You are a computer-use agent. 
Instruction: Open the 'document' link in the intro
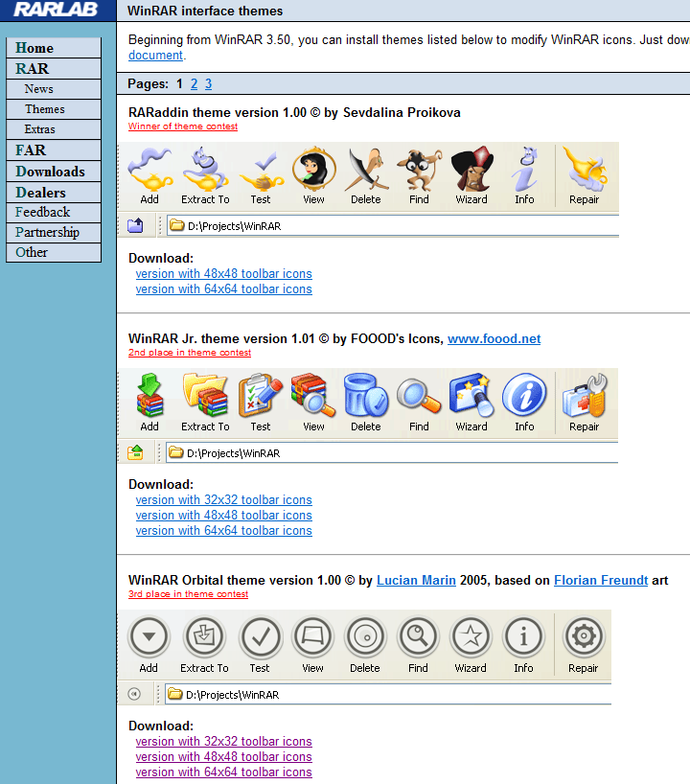[155, 55]
